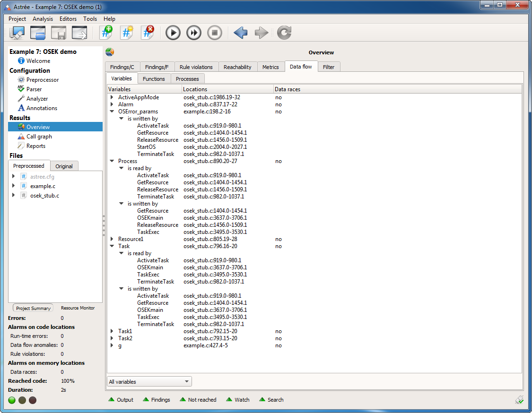Expand the astree.cfg file node
The image size is (532, 413).
[x=14, y=176]
